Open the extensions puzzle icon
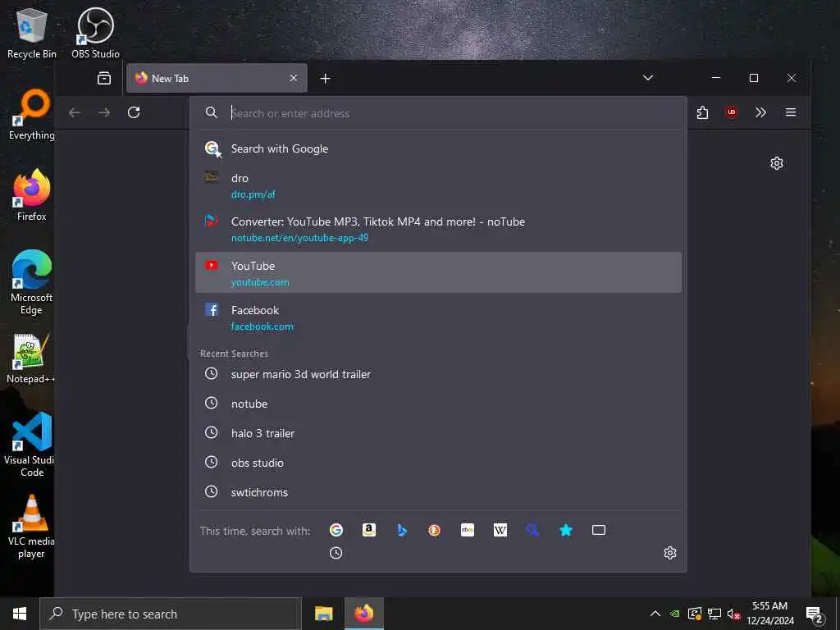The image size is (840, 630). (x=702, y=112)
